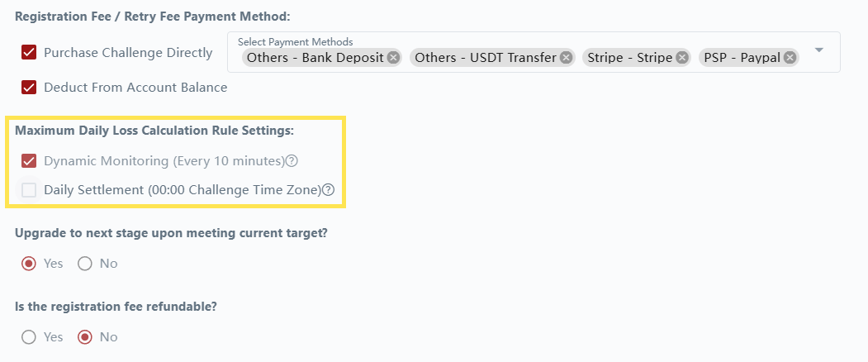Screen dimensions: 868x362
Task: Select Yes for refundable registration fee
Action: (x=29, y=337)
